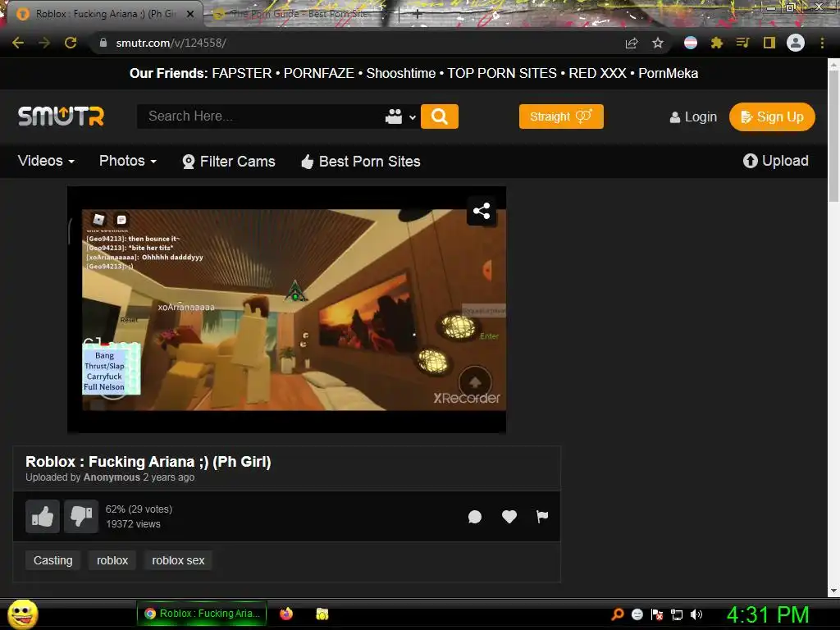
Task: Select the Chrome Roblox taskbar button
Action: [202, 614]
